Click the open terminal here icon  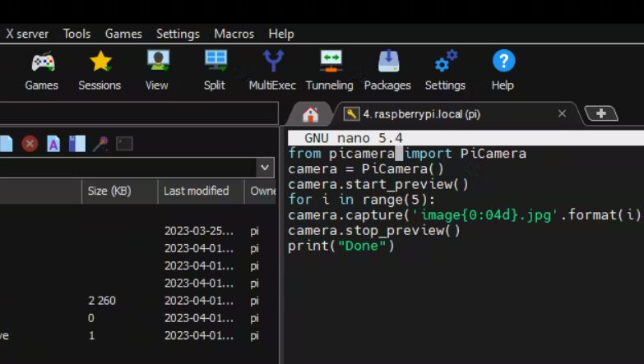(x=124, y=144)
